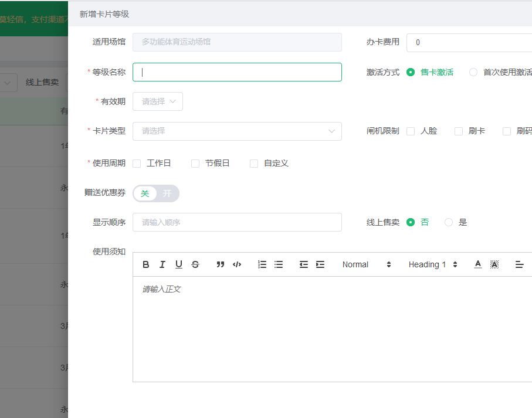Open the Heading 1 style dropdown
The width and height of the screenshot is (532, 418).
tap(433, 264)
